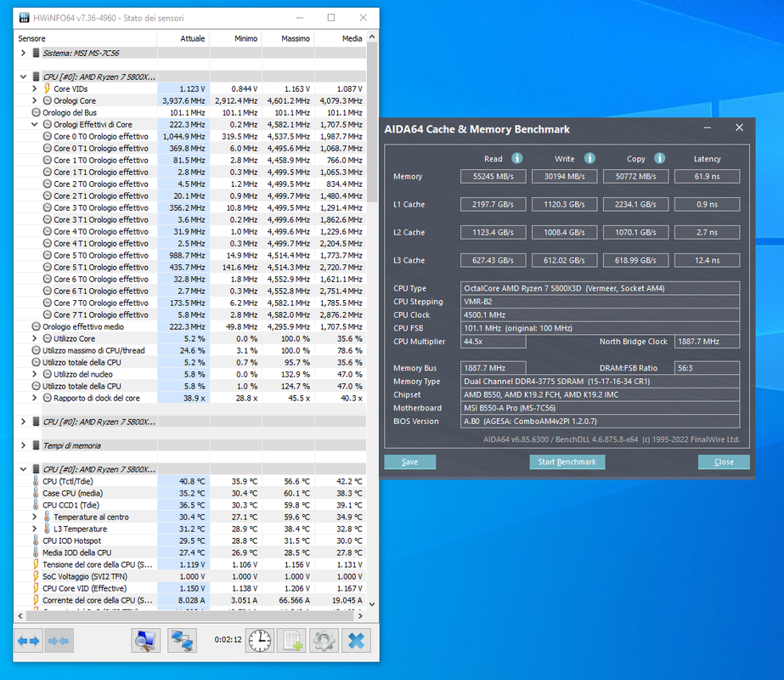Expand the Utilizzo del nucleo row
The width and height of the screenshot is (784, 680).
point(34,374)
